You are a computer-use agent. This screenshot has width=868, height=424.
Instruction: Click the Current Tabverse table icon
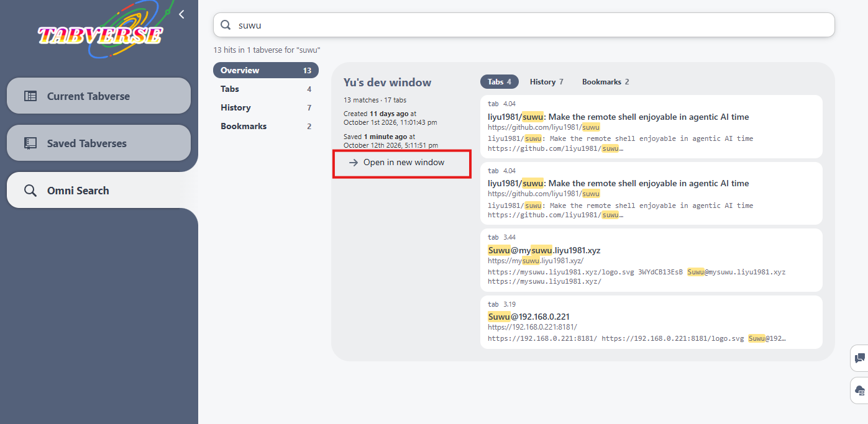30,96
